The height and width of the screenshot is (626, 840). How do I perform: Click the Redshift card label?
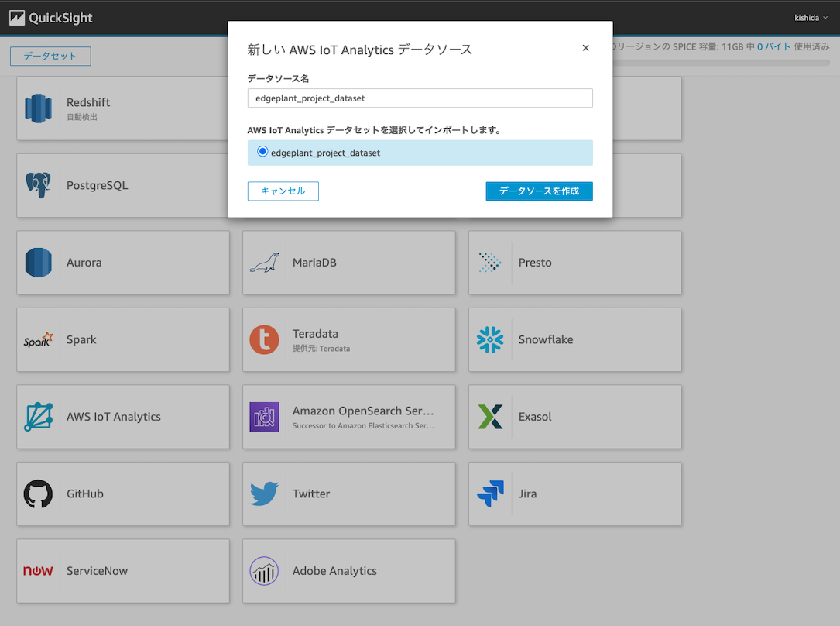coord(88,102)
